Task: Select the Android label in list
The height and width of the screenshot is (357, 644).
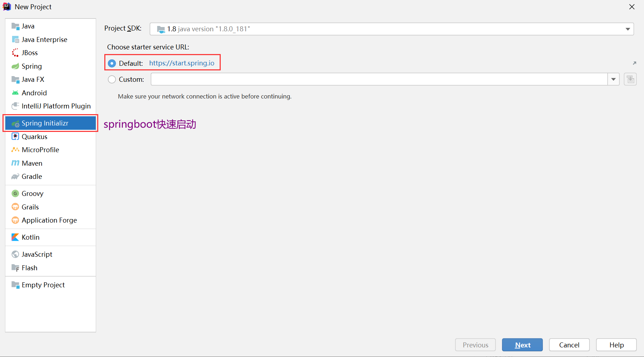Action: pos(34,93)
